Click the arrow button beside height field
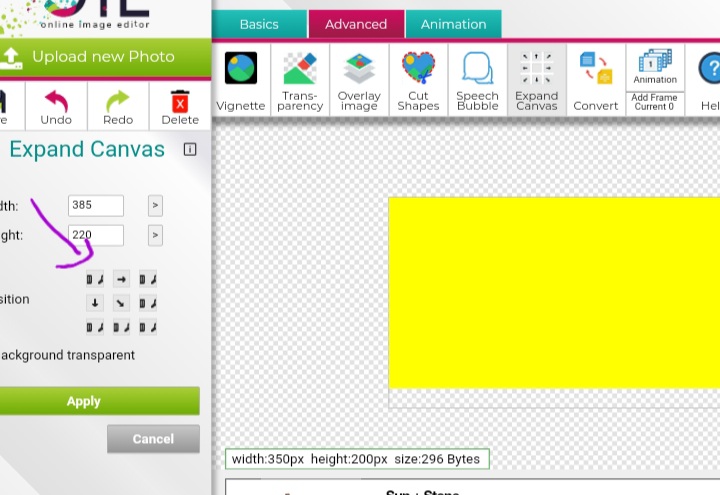Image resolution: width=720 pixels, height=495 pixels. [x=155, y=236]
